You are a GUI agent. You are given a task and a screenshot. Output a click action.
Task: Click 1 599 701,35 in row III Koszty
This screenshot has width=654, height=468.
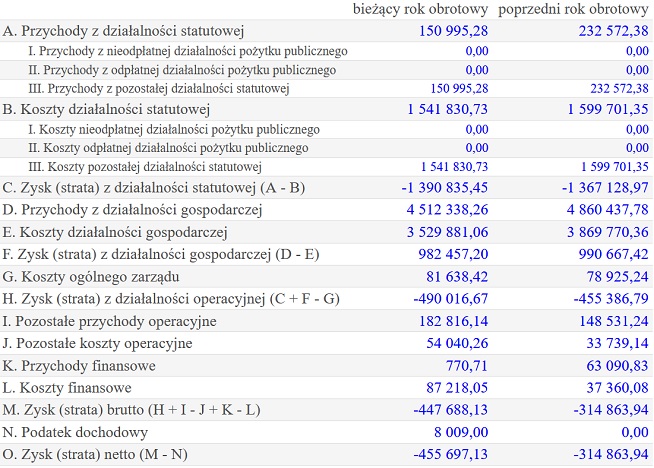click(x=615, y=167)
